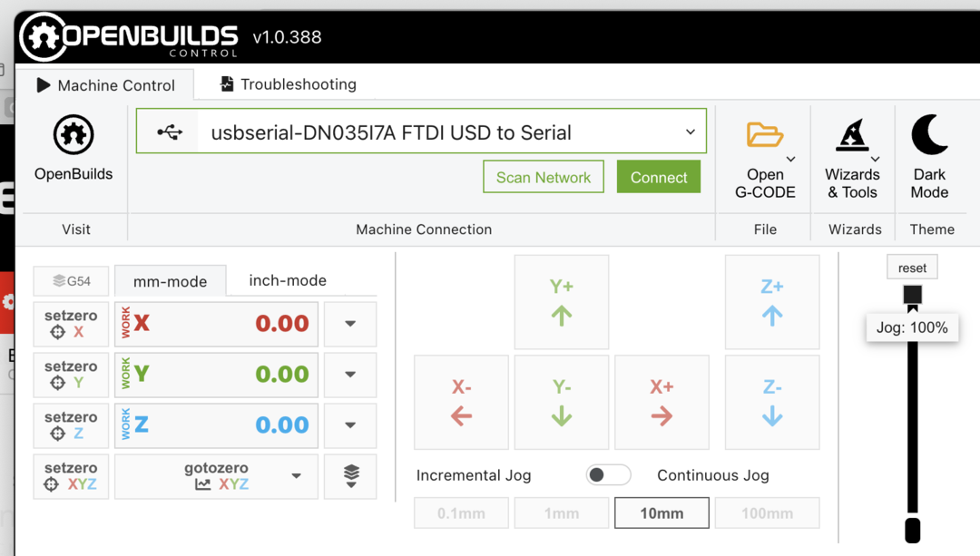The height and width of the screenshot is (556, 980).
Task: Expand the Open G-CODE chevron
Action: click(x=791, y=160)
